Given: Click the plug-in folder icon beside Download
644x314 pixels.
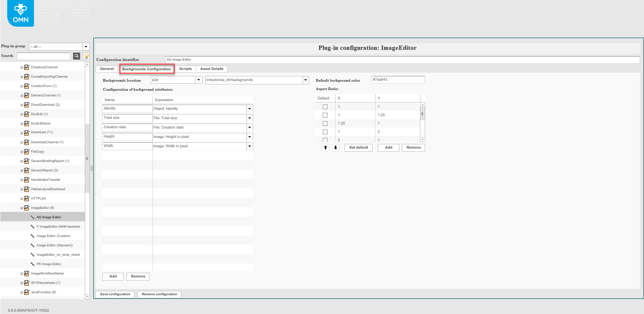Looking at the screenshot, I should (26, 132).
